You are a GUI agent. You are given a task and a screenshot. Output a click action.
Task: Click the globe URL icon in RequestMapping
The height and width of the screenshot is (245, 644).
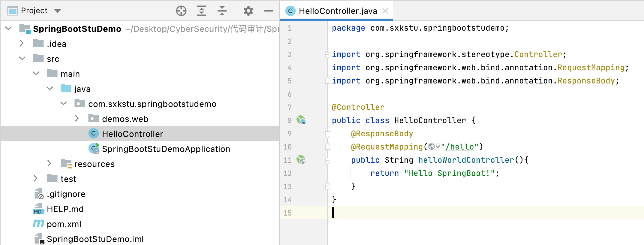point(432,147)
